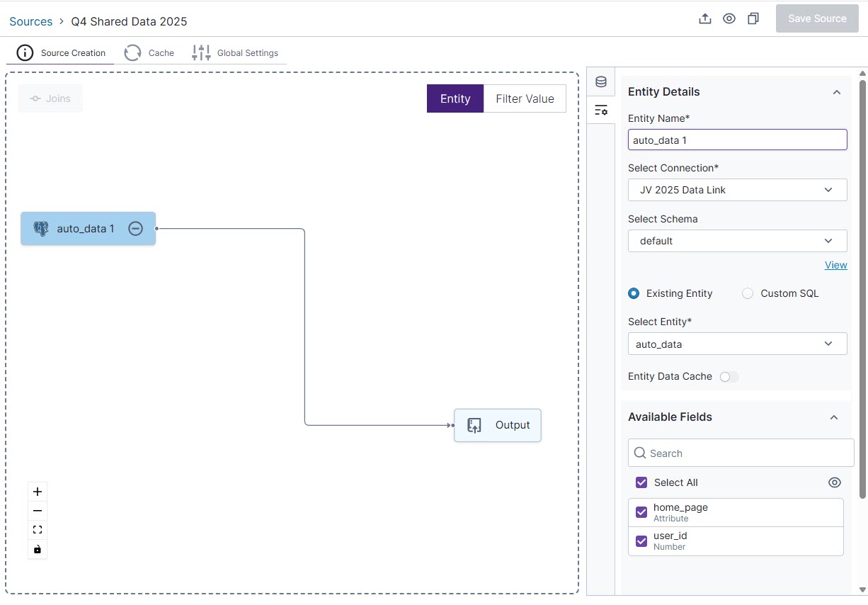Image resolution: width=868 pixels, height=605 pixels.
Task: Fit canvas view to screen
Action: (x=38, y=530)
